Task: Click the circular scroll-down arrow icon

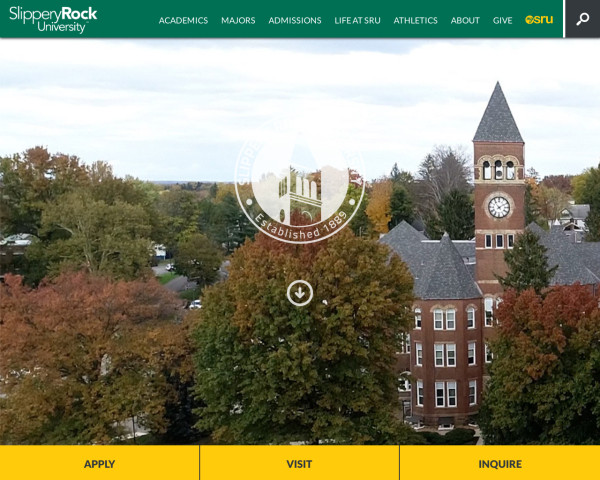Action: pyautogui.click(x=300, y=293)
